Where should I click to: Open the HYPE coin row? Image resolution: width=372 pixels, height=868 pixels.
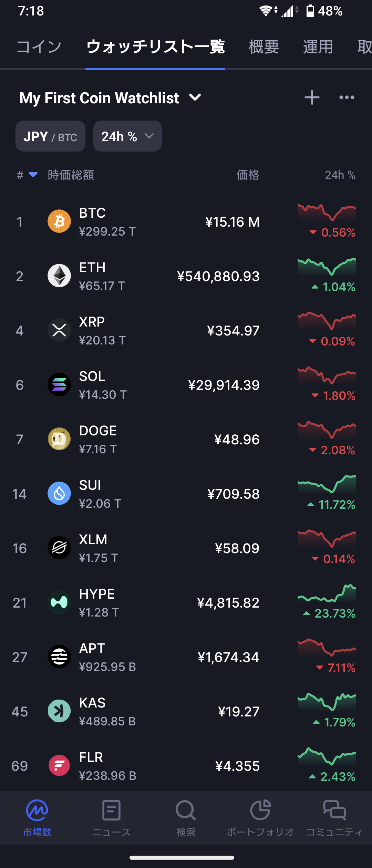[x=186, y=602]
